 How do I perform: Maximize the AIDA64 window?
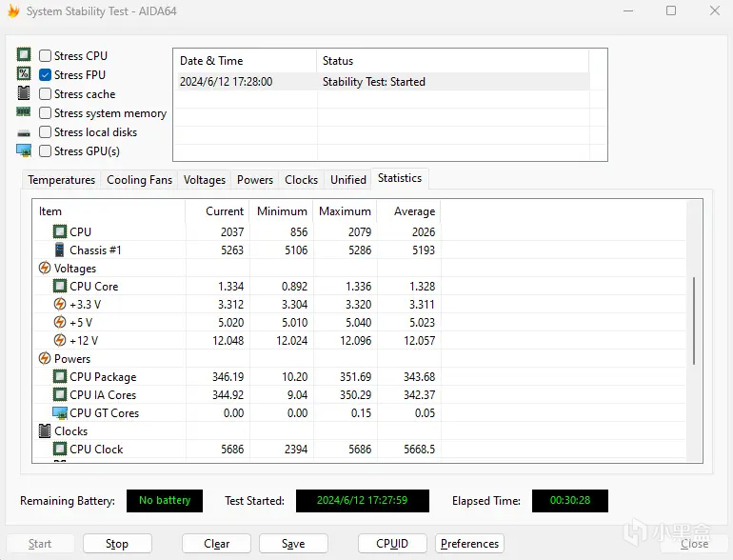pyautogui.click(x=671, y=10)
